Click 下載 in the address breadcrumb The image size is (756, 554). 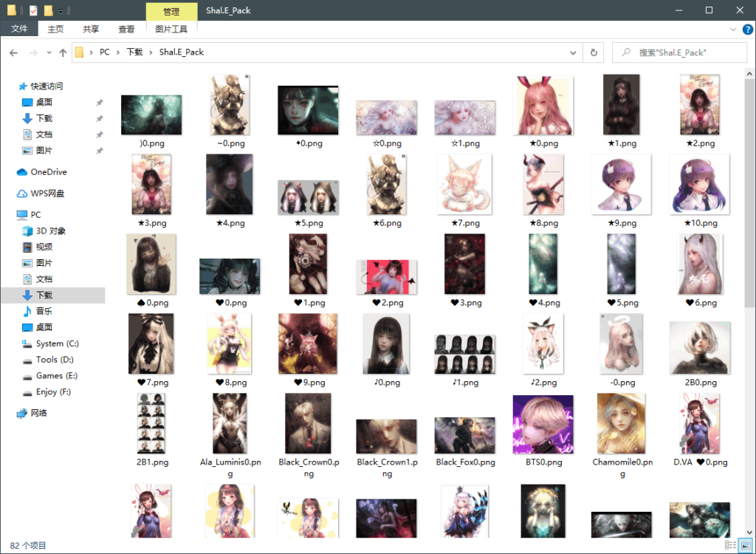[134, 52]
